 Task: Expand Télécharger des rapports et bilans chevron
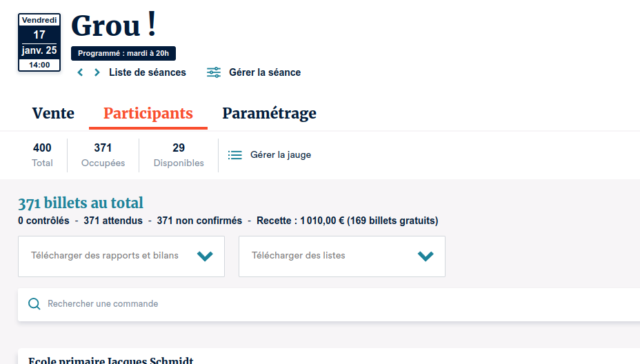tap(205, 256)
